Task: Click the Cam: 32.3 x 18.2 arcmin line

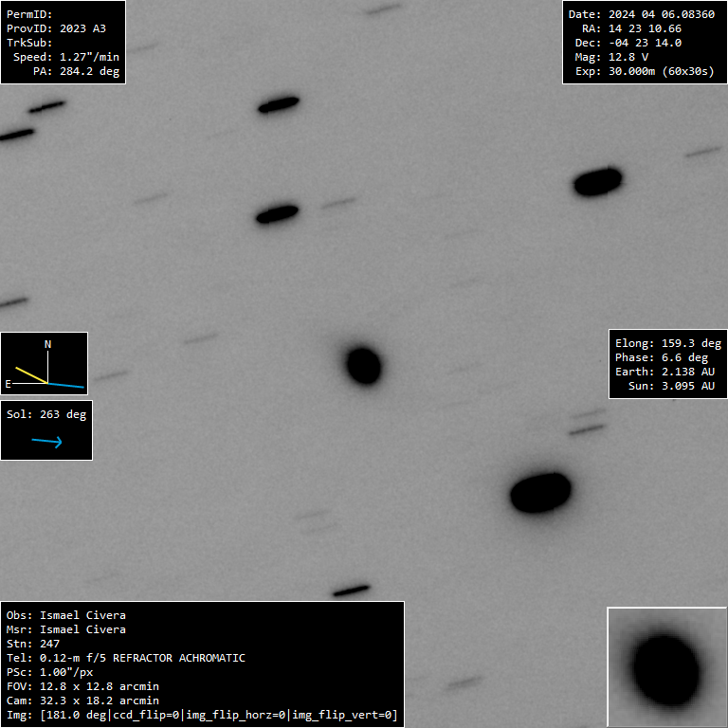Action: tap(82, 701)
